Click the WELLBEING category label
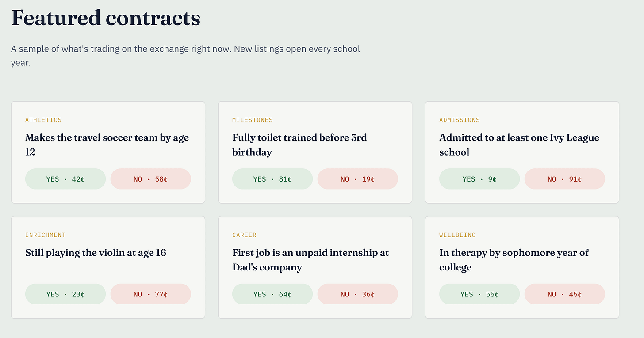 457,235
